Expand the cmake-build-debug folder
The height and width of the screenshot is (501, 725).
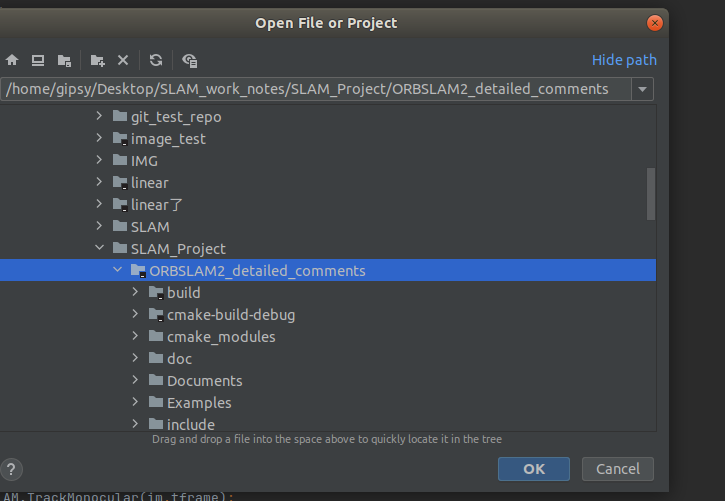pos(135,314)
